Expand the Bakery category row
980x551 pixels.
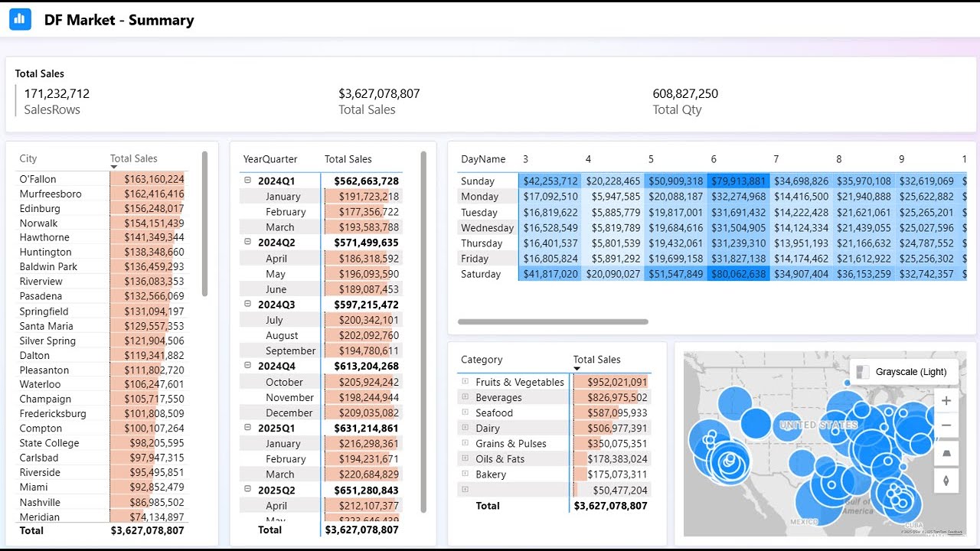tap(465, 474)
